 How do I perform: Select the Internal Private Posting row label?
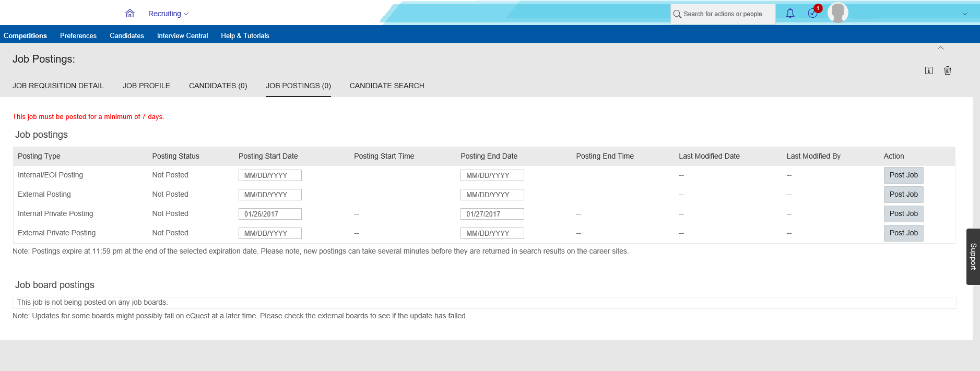55,213
